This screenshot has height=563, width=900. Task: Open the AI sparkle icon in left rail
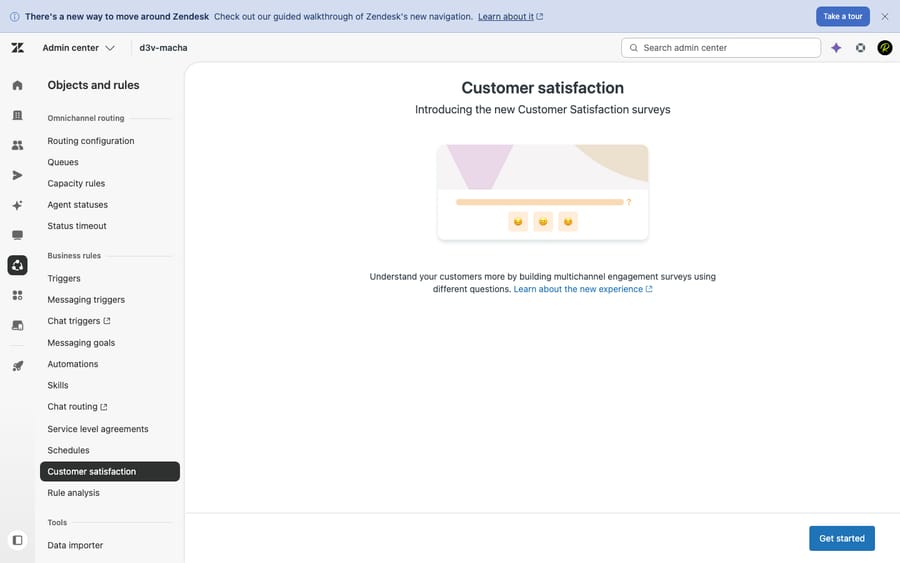point(18,205)
